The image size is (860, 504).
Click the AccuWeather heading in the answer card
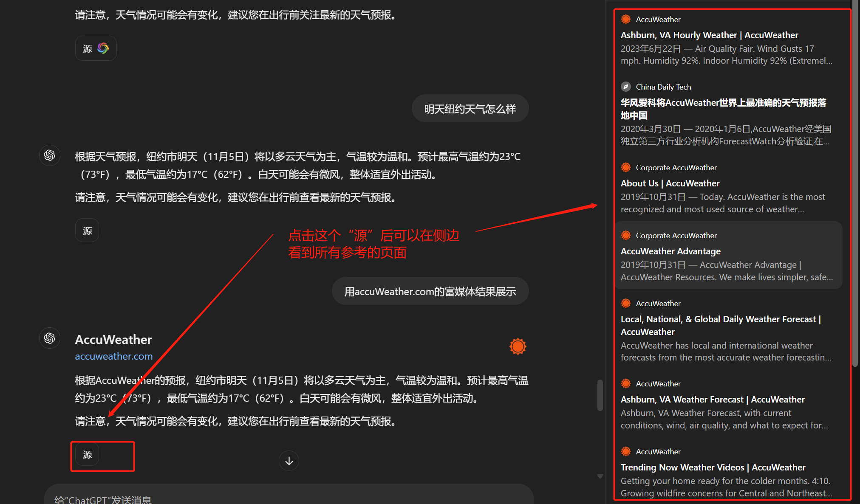point(113,340)
